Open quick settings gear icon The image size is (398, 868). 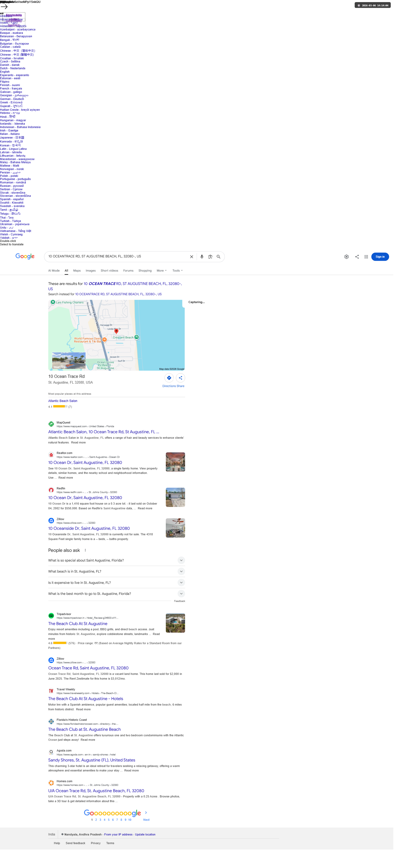click(346, 257)
